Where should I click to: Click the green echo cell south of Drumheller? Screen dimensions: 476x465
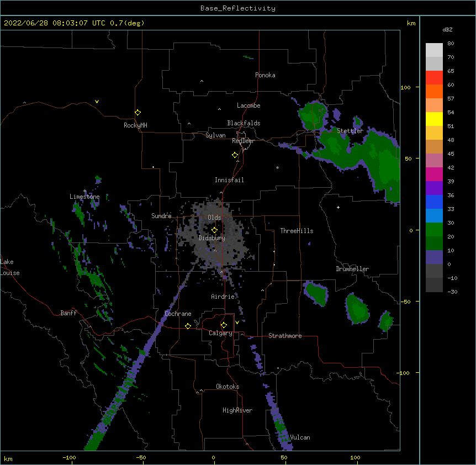pyautogui.click(x=357, y=309)
